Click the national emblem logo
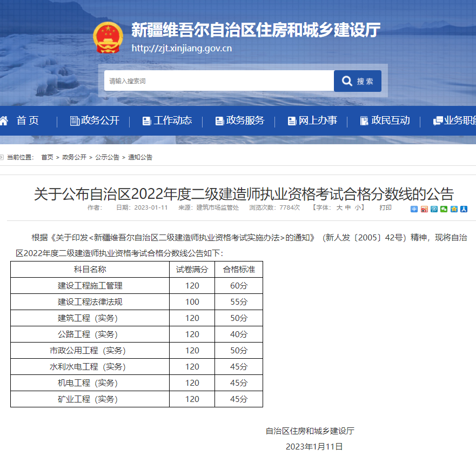 click(x=108, y=37)
